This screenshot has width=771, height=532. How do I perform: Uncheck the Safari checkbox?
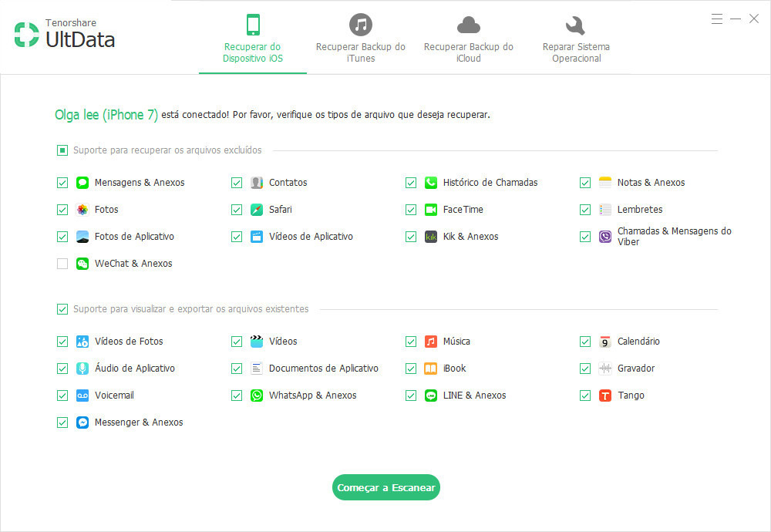[x=237, y=210]
